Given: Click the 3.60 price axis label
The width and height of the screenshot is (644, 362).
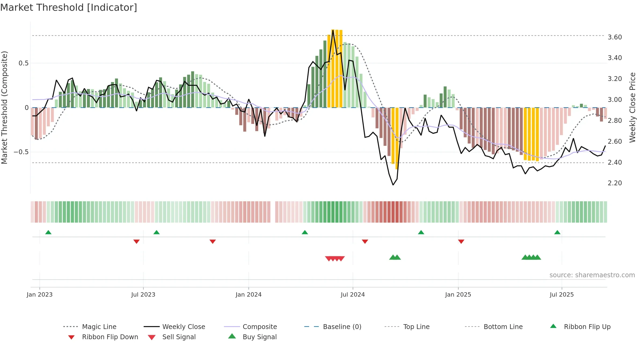Looking at the screenshot, I should (x=615, y=37).
